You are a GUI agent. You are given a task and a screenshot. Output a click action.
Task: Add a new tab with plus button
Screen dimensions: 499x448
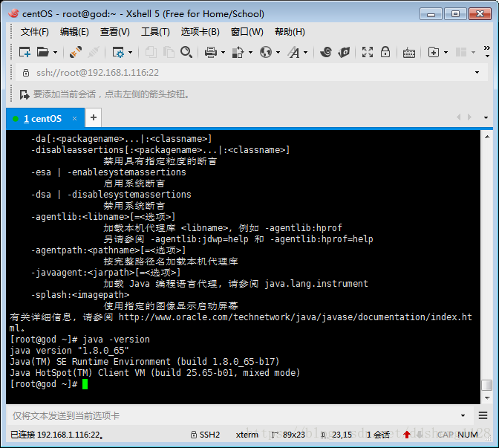94,118
